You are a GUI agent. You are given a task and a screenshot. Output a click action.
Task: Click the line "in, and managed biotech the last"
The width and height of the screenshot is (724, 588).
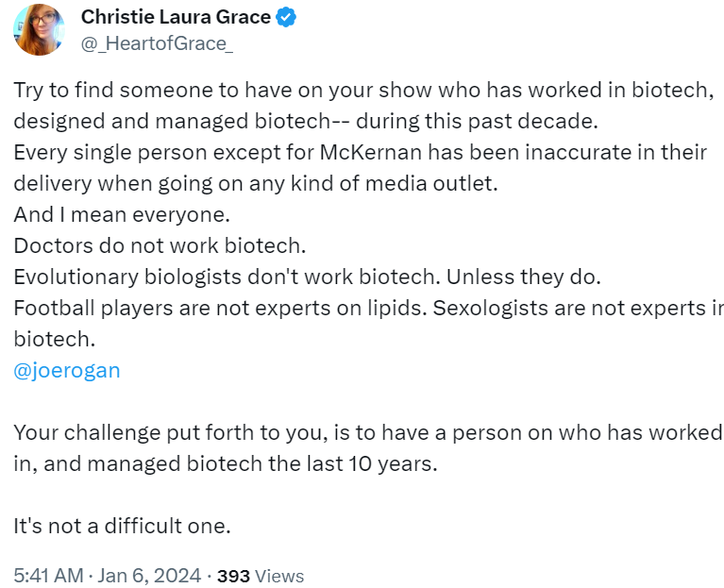click(x=226, y=463)
